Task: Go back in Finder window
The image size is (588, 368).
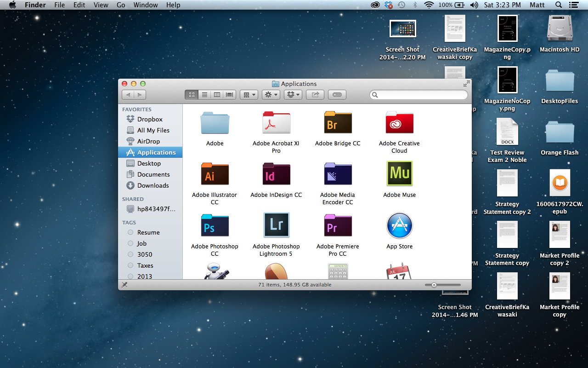Action: 128,95
